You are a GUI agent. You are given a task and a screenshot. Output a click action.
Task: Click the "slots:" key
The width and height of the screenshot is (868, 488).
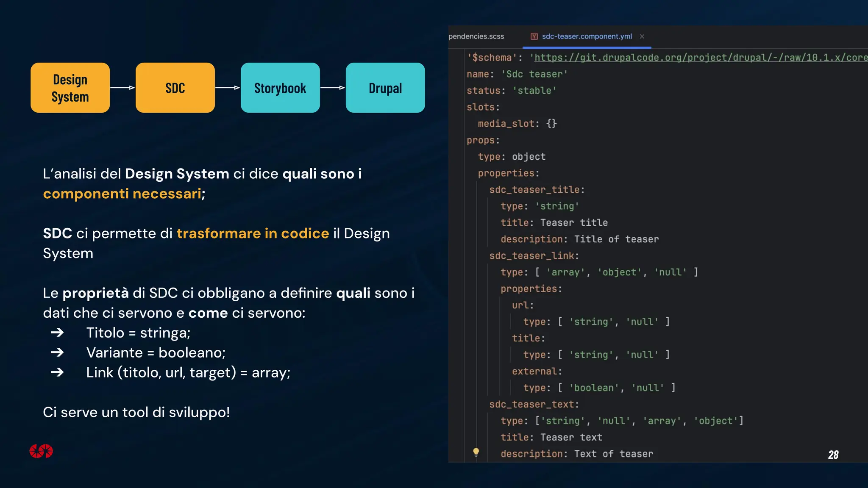[x=483, y=107]
